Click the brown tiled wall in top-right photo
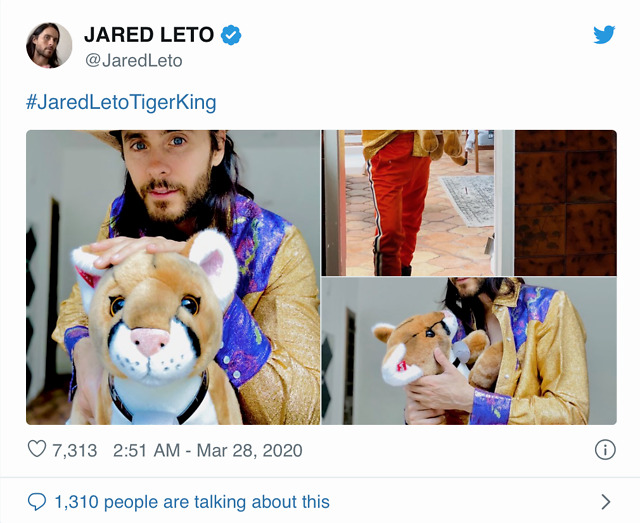The image size is (640, 523). (x=565, y=203)
